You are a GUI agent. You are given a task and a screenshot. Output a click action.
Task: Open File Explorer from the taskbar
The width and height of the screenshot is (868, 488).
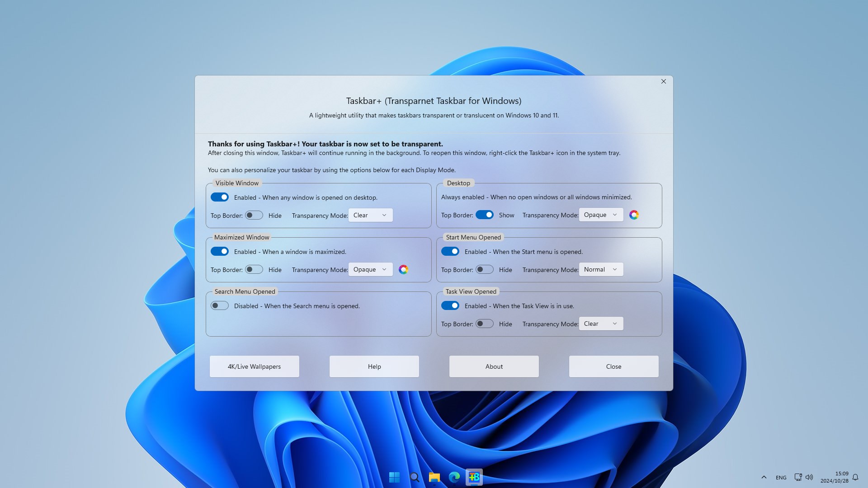pyautogui.click(x=434, y=477)
